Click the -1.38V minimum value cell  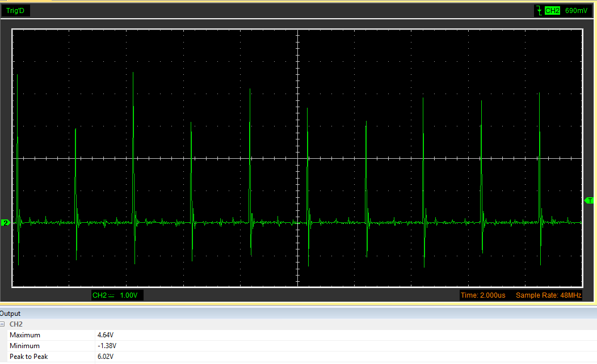107,346
